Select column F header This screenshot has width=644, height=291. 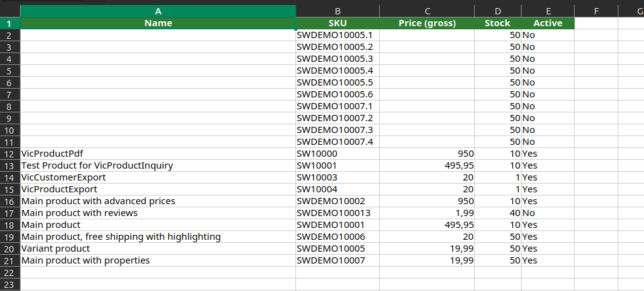pyautogui.click(x=597, y=11)
